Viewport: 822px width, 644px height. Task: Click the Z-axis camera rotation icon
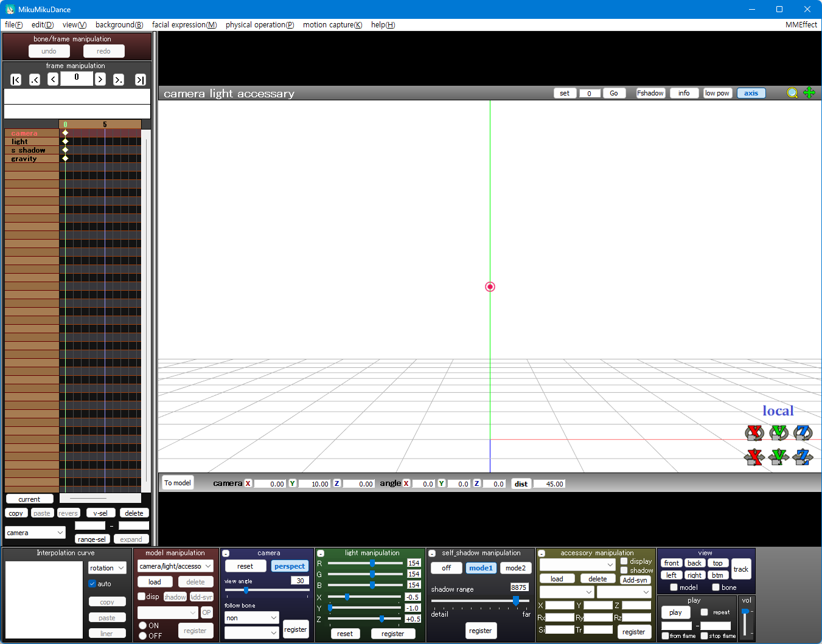coord(803,432)
